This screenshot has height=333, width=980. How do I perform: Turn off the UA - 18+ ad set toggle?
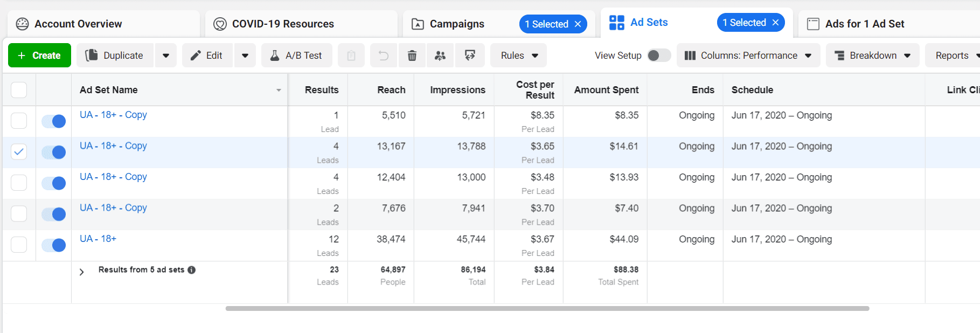(x=54, y=245)
